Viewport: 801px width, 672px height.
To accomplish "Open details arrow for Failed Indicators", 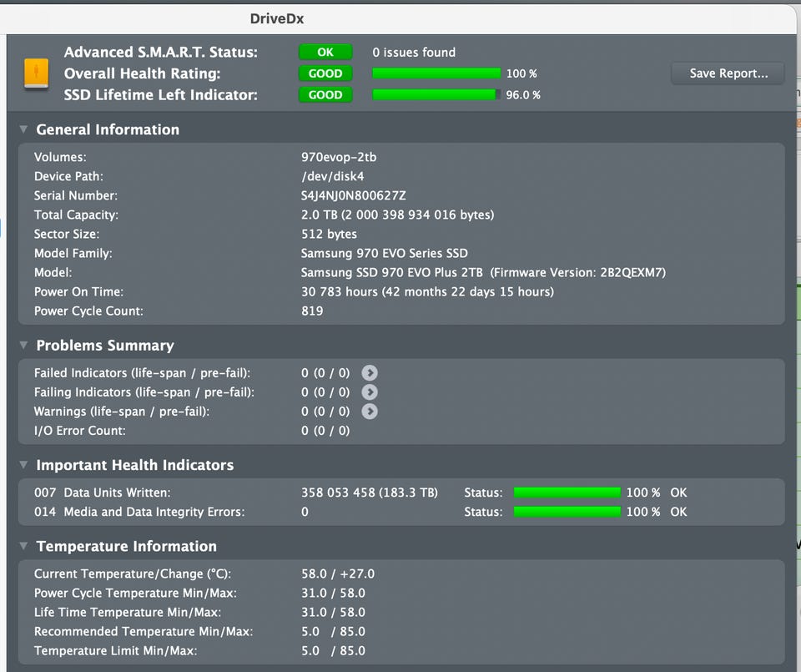I will 370,373.
